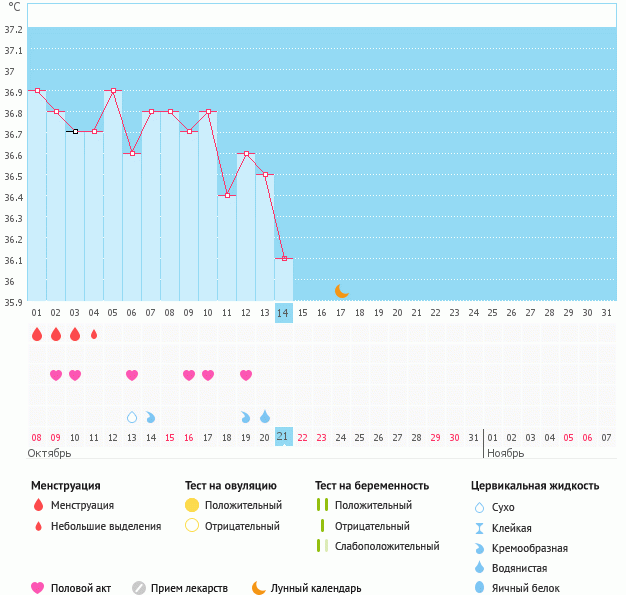Click the watery fluid drop under day 13
This screenshot has height=595, width=626.
[x=265, y=416]
